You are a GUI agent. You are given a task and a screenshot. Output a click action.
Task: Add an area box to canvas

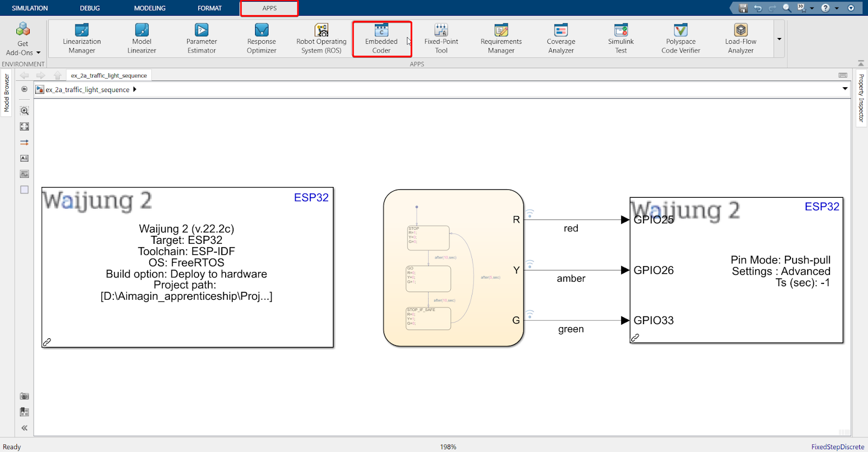[x=24, y=190]
